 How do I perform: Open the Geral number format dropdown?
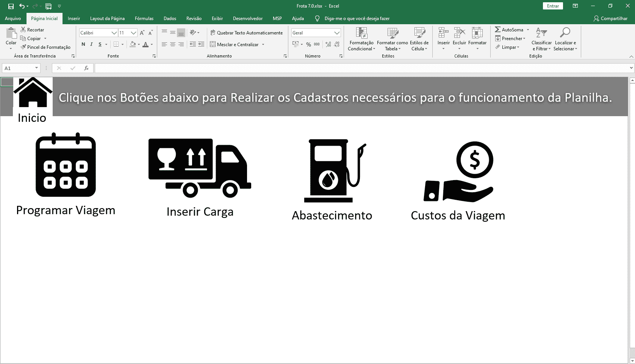point(337,33)
